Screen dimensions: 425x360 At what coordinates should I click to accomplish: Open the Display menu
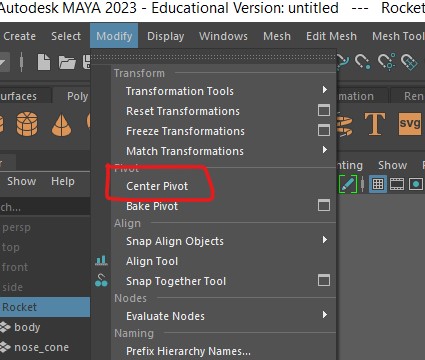[166, 36]
